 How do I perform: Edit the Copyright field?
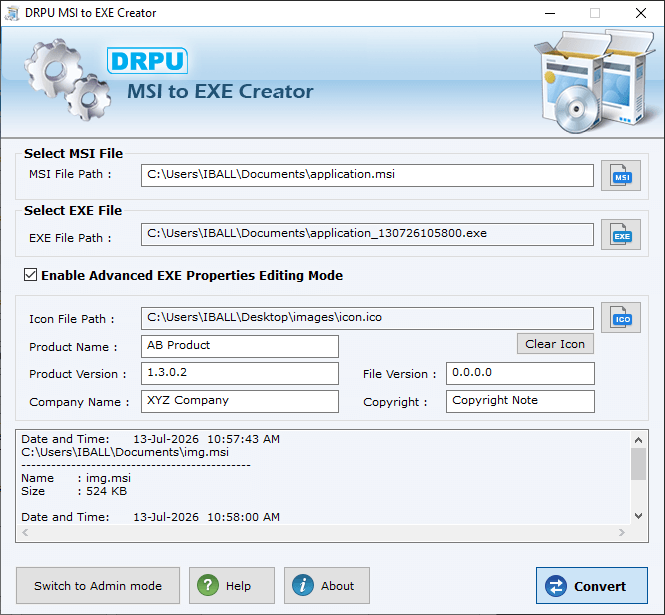click(x=520, y=401)
